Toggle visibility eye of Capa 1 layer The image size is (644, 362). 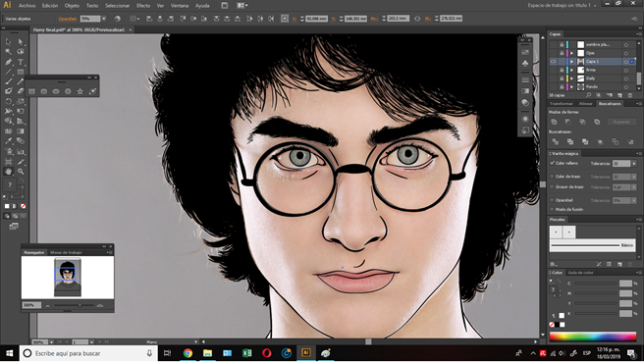tap(553, 62)
